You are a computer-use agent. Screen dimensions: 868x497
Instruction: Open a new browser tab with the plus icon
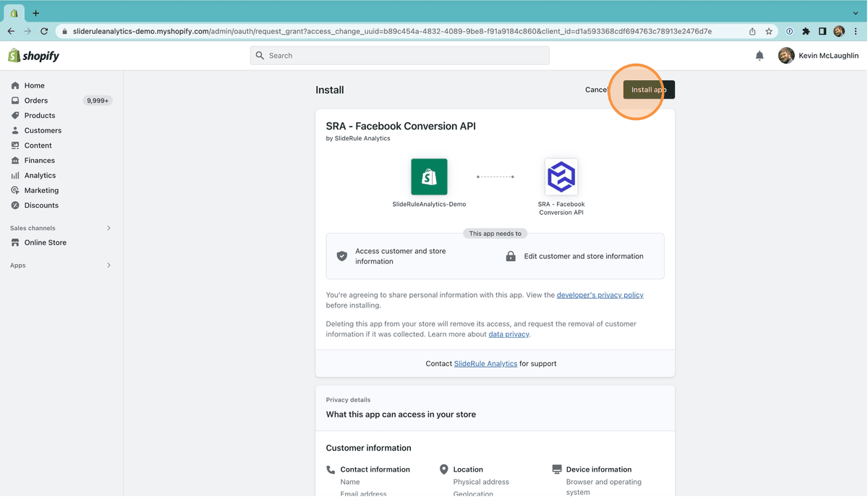click(x=35, y=13)
